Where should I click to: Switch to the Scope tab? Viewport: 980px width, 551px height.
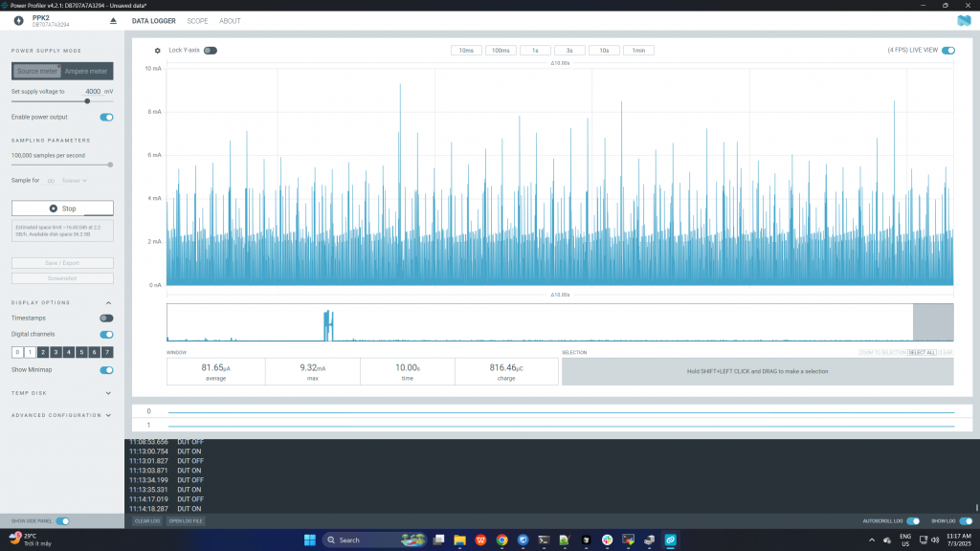click(x=197, y=20)
